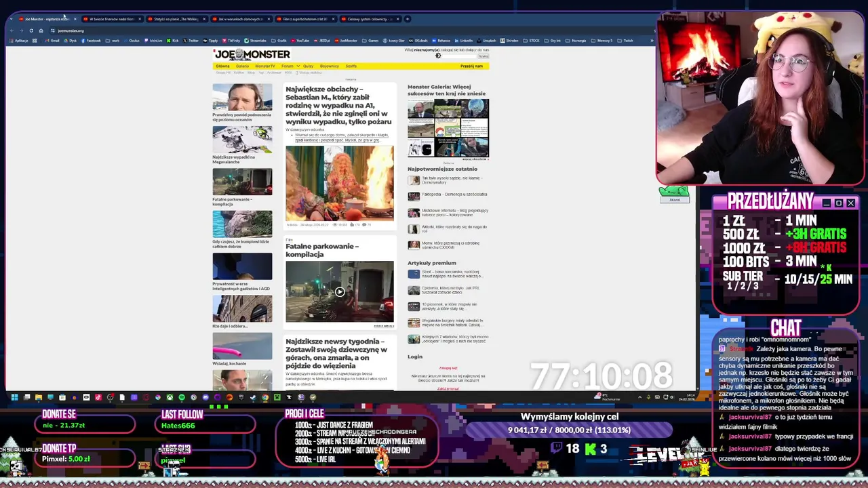The height and width of the screenshot is (488, 868).
Task: Expand the Games bookmarks folder
Action: point(371,41)
